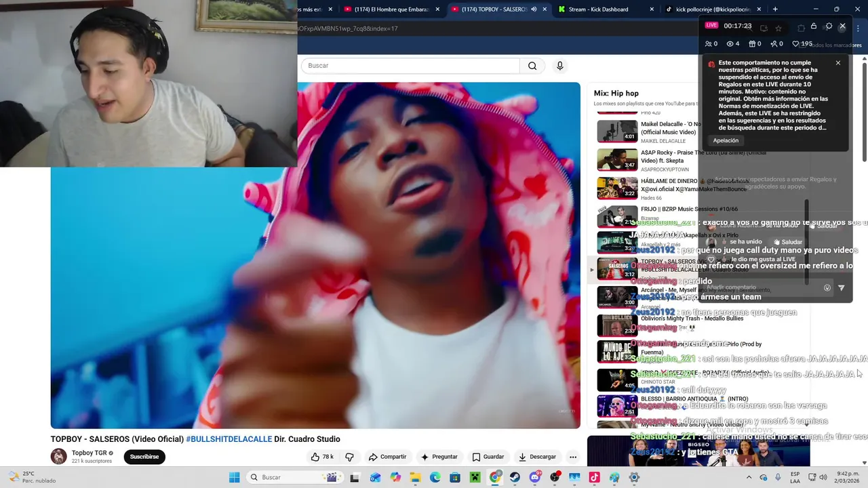Click the Saludar button in LIVE chat

pos(787,242)
